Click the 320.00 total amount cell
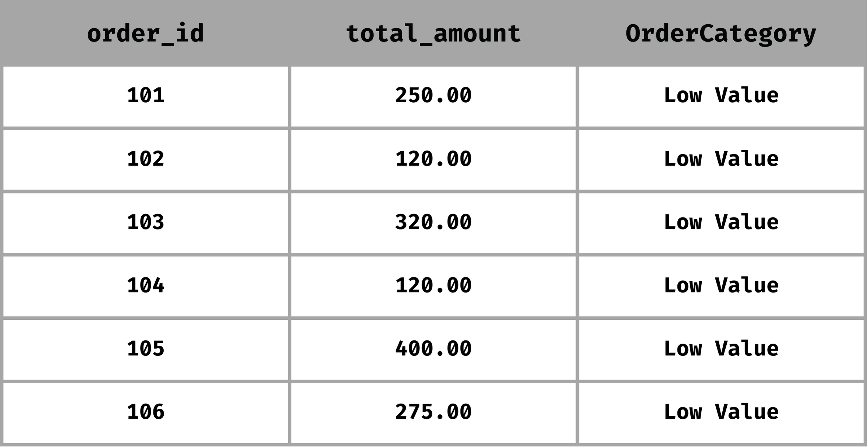This screenshot has width=868, height=447. pyautogui.click(x=433, y=222)
